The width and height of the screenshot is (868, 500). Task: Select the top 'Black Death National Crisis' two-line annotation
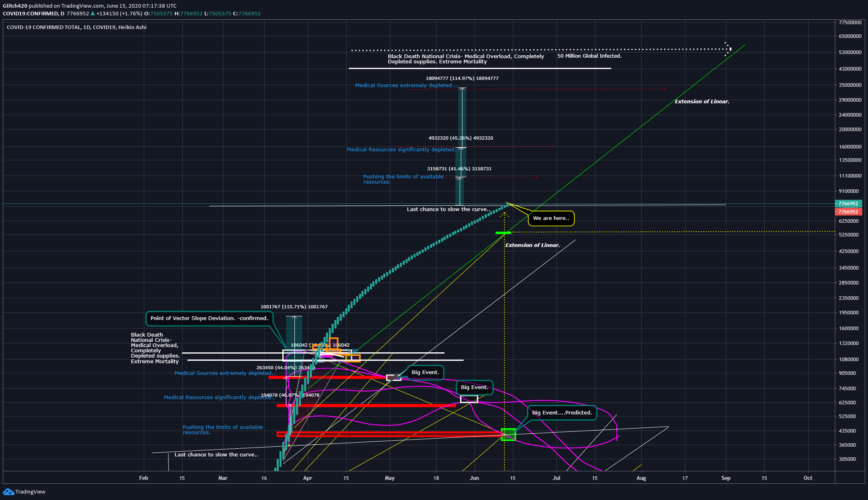coord(466,59)
